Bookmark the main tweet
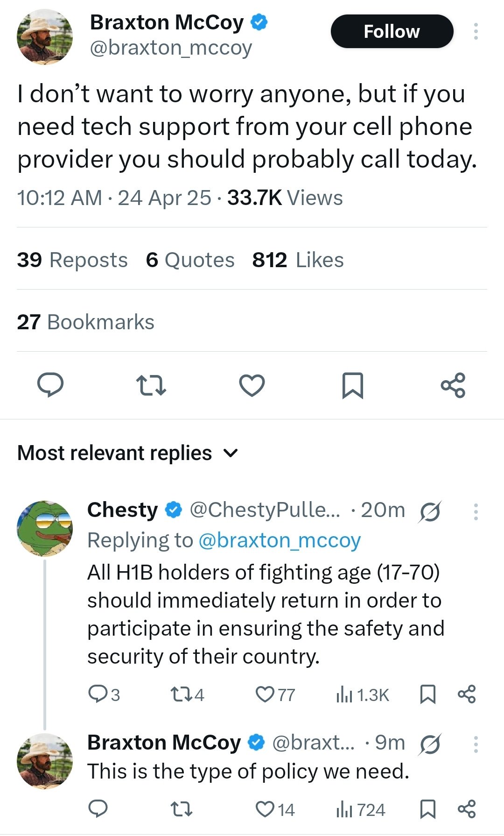 coord(352,385)
